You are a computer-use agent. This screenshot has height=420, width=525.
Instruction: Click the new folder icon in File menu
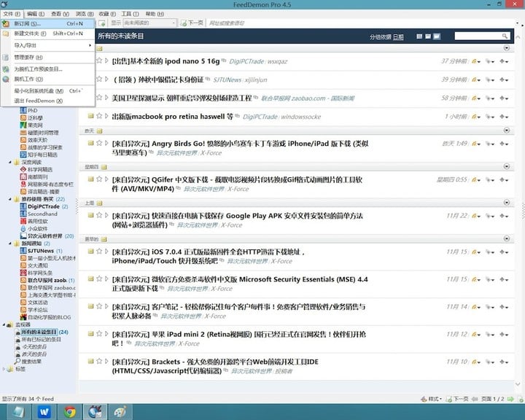[x=6, y=34]
